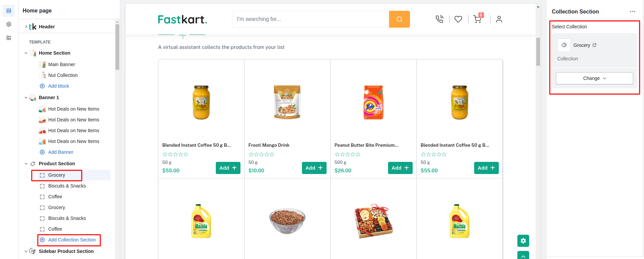Click the orange search magnifier button

[x=399, y=19]
